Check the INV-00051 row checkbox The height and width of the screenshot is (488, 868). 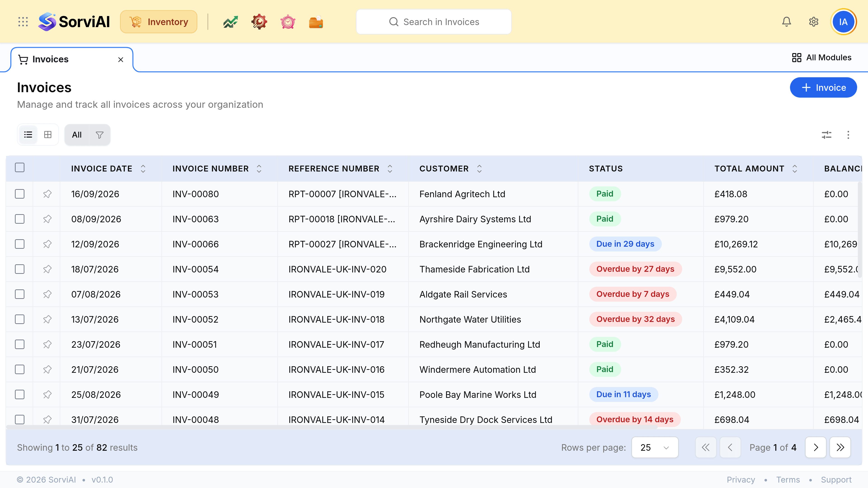[19, 345]
